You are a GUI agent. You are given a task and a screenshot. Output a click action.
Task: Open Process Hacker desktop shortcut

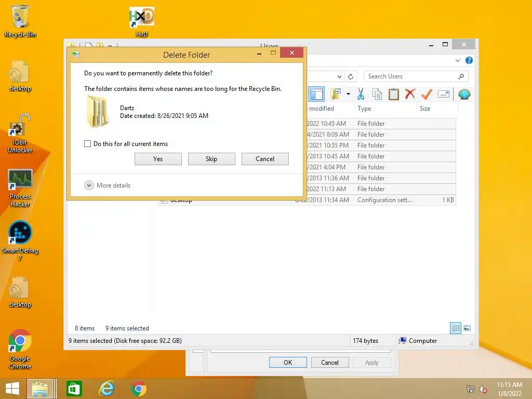[x=20, y=188]
